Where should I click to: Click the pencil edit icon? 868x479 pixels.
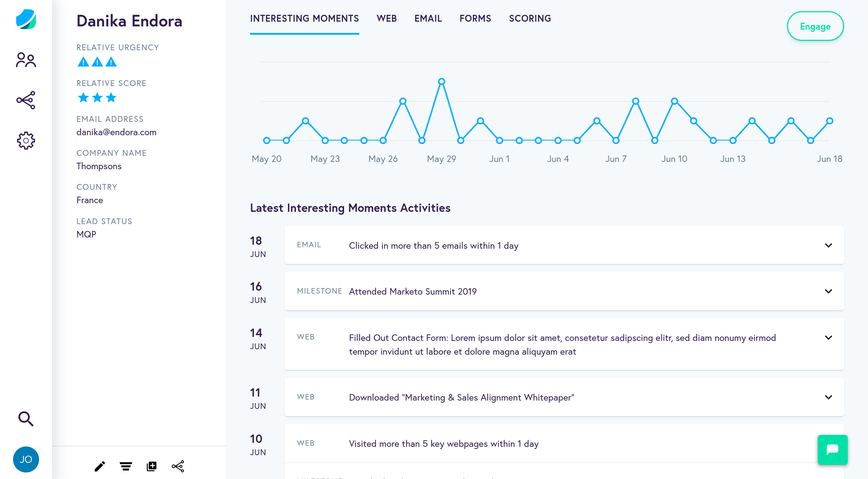(x=100, y=466)
